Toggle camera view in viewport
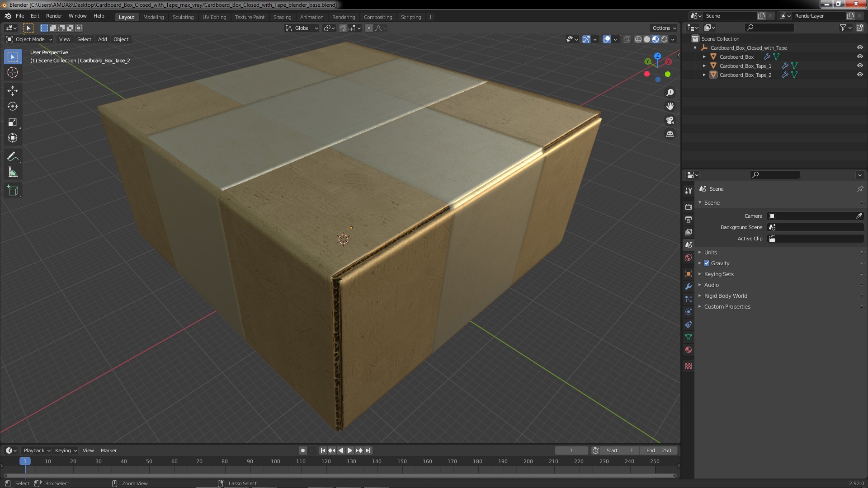The width and height of the screenshot is (868, 488). tap(670, 120)
